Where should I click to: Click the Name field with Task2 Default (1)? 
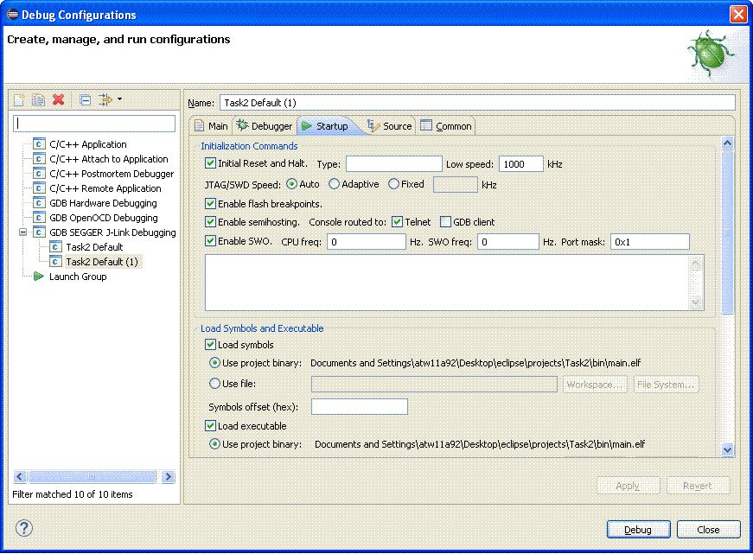[x=477, y=103]
